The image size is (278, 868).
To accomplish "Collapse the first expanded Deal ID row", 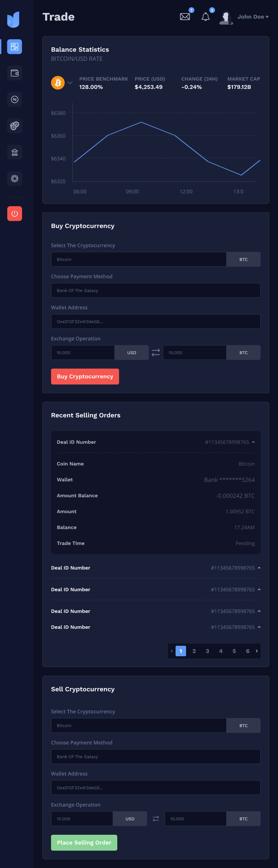I will pos(253,442).
